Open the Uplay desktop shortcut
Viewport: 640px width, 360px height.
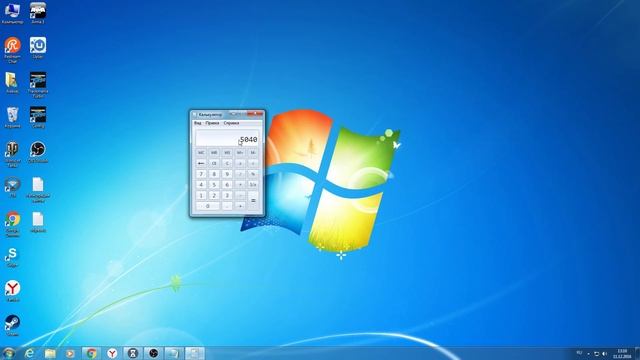coord(38,48)
